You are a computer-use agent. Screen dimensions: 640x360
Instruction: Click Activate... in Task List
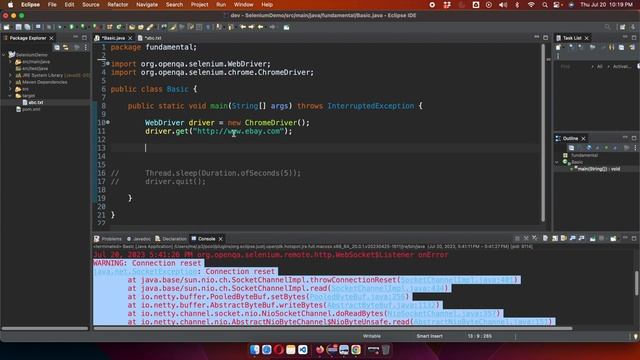(x=622, y=66)
